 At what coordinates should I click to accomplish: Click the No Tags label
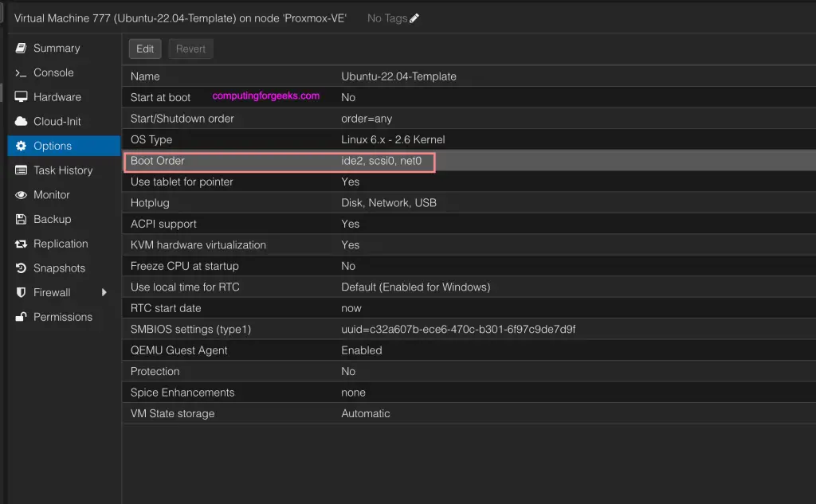tap(387, 18)
